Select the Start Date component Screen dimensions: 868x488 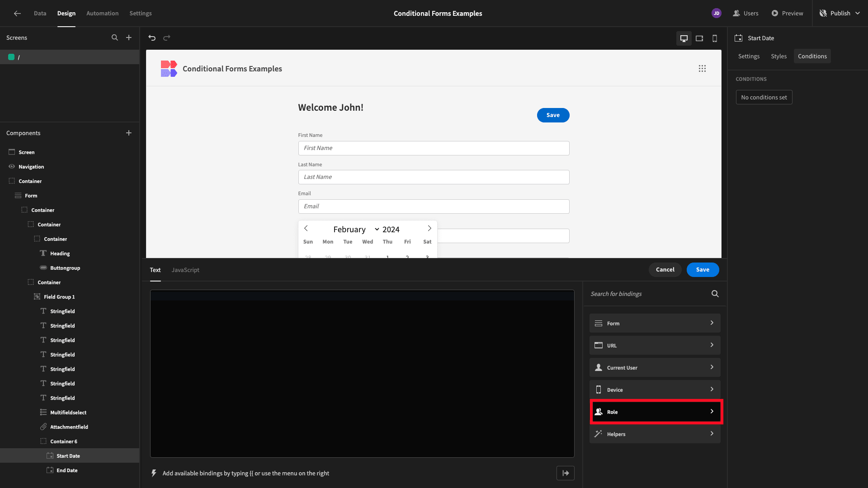[70, 456]
